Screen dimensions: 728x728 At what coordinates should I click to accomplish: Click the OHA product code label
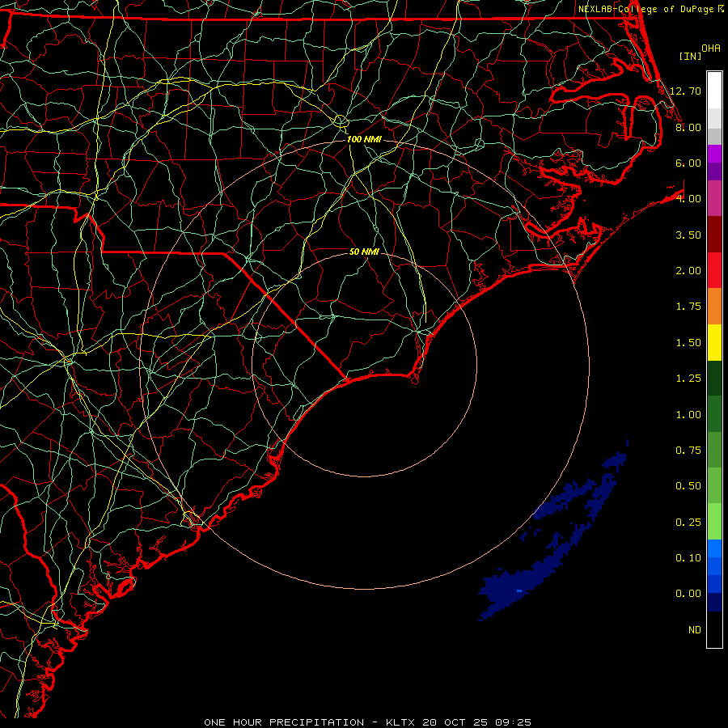(711, 49)
